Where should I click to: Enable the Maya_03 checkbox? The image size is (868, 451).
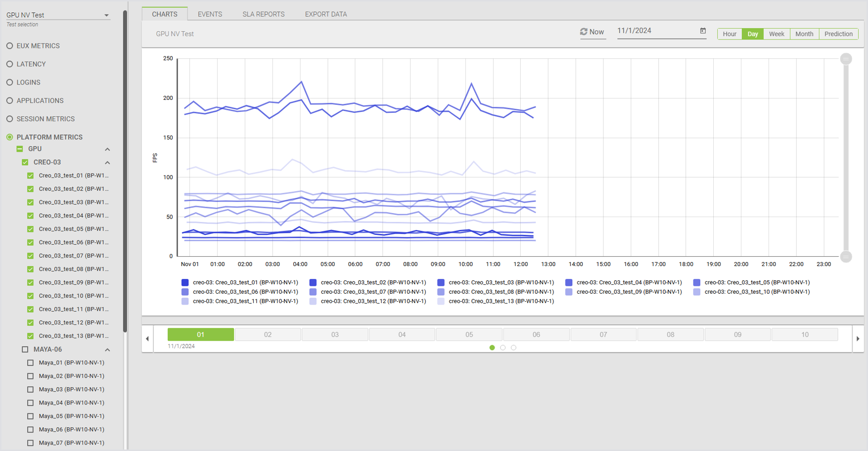click(x=31, y=389)
